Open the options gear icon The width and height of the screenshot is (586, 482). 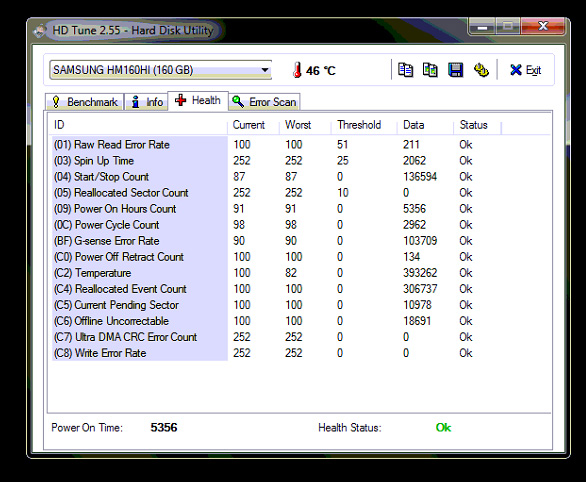pyautogui.click(x=481, y=70)
